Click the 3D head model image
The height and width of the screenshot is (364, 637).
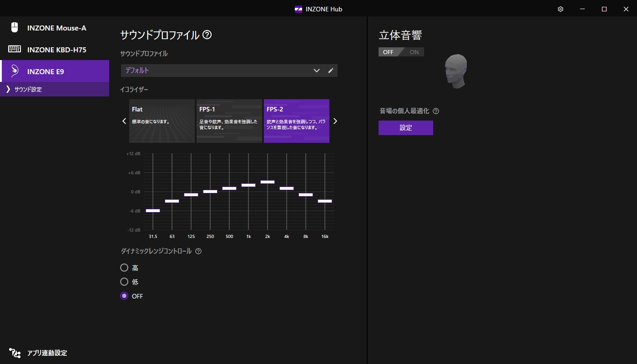point(456,71)
